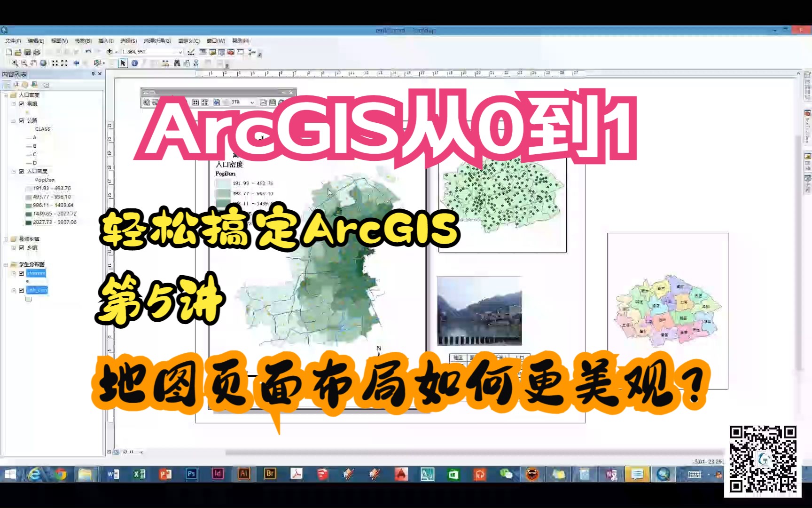
Task: Toggle visibility of the 公路 layer
Action: click(x=21, y=120)
